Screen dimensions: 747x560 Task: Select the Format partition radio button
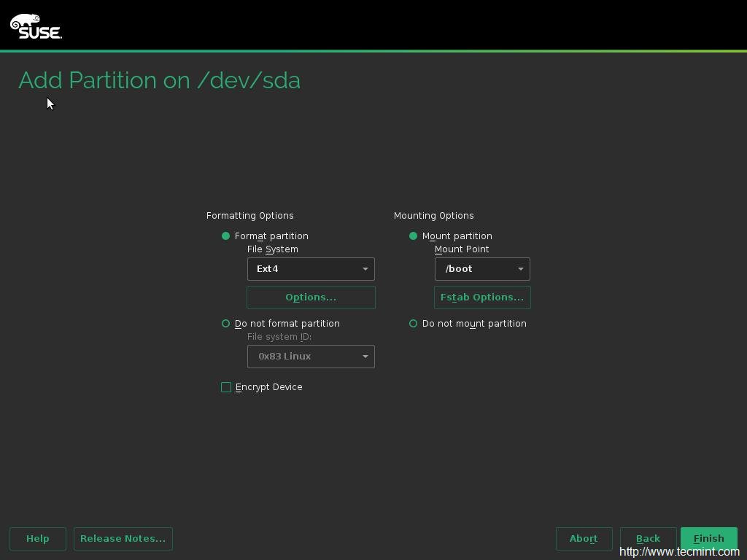[x=226, y=236]
